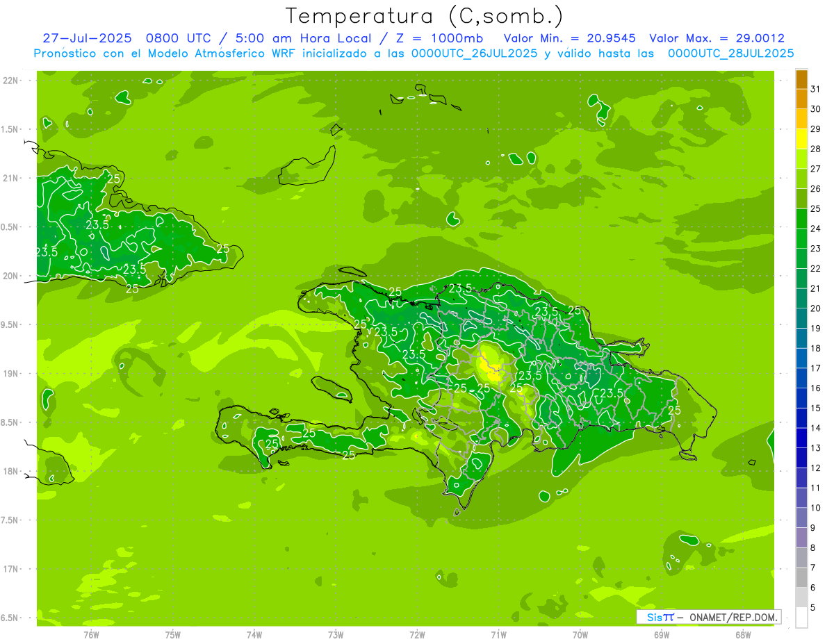Screen dimensions: 834x644
Task: Click legend value 26 on the color scale
Action: pyautogui.click(x=815, y=189)
